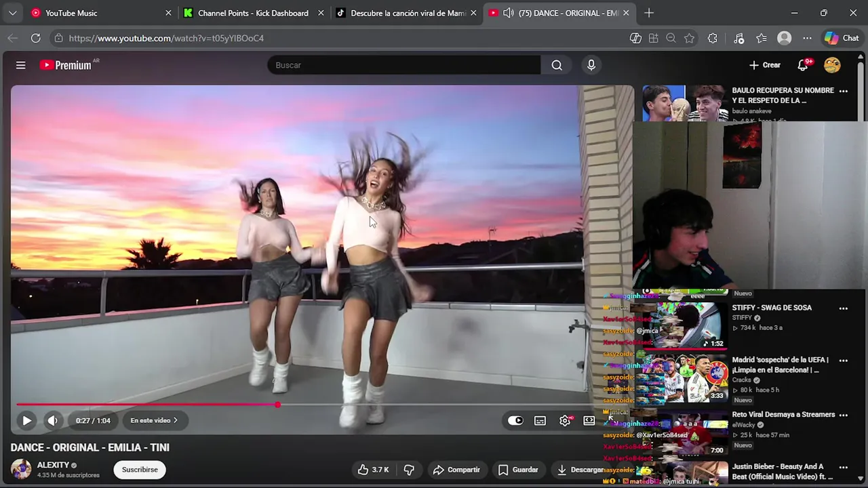This screenshot has width=868, height=488.
Task: Open the ALEXITY channel name link
Action: (53, 465)
